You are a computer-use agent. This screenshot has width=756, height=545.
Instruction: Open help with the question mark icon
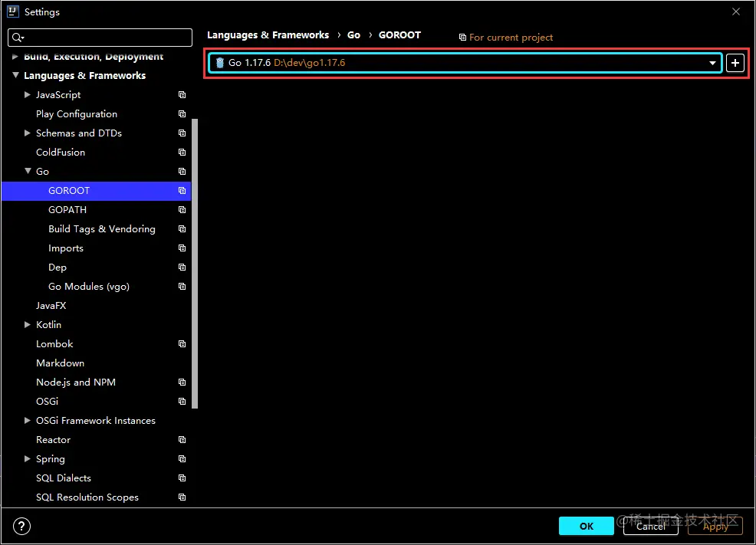click(21, 526)
